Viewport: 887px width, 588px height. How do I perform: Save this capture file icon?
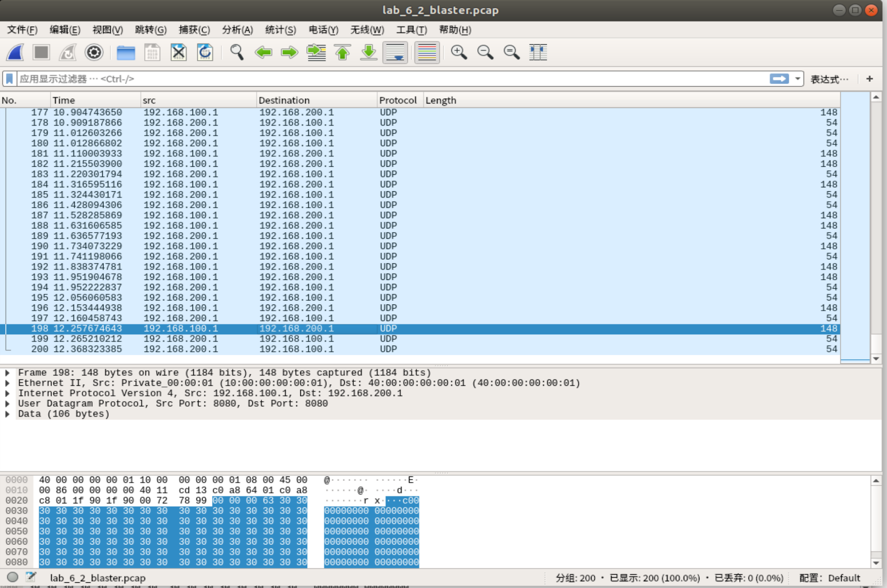pyautogui.click(x=152, y=52)
